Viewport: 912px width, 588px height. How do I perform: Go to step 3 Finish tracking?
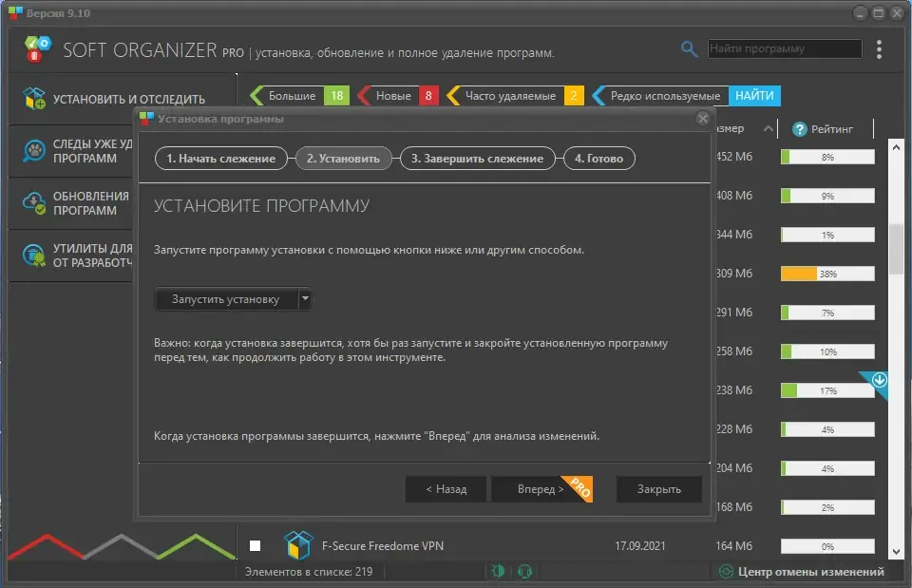[477, 159]
